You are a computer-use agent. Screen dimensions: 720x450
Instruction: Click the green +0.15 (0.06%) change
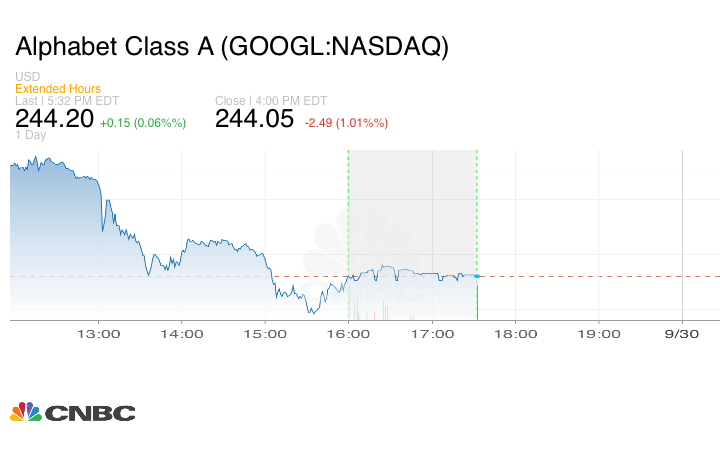[x=144, y=123]
